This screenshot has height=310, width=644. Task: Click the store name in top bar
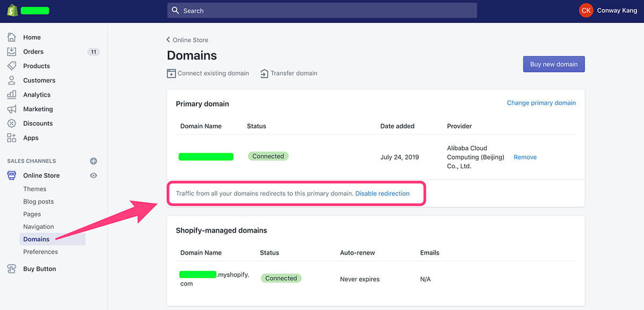[x=35, y=10]
